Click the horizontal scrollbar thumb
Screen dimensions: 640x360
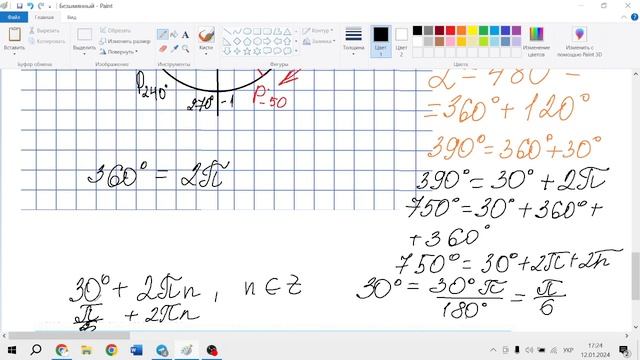[69, 336]
